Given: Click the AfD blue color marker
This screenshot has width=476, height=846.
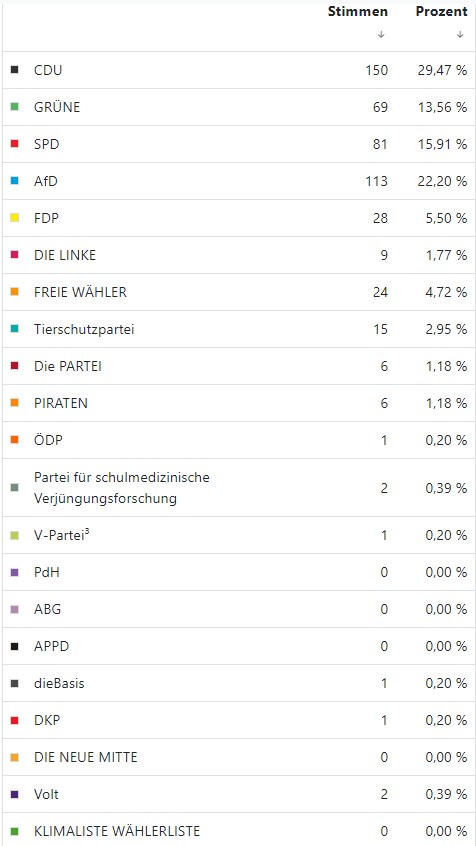Looking at the screenshot, I should 15,181.
